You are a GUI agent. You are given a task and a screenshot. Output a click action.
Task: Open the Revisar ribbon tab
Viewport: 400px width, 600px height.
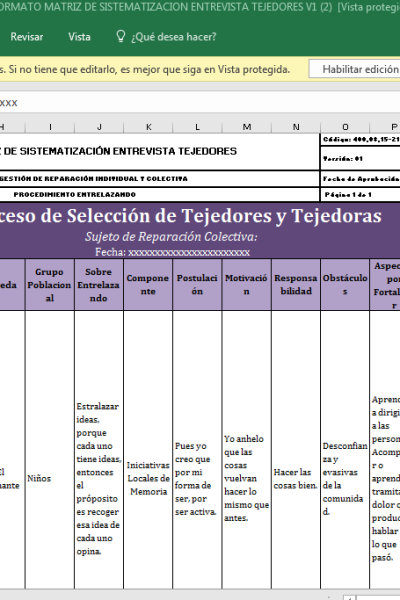pyautogui.click(x=27, y=37)
